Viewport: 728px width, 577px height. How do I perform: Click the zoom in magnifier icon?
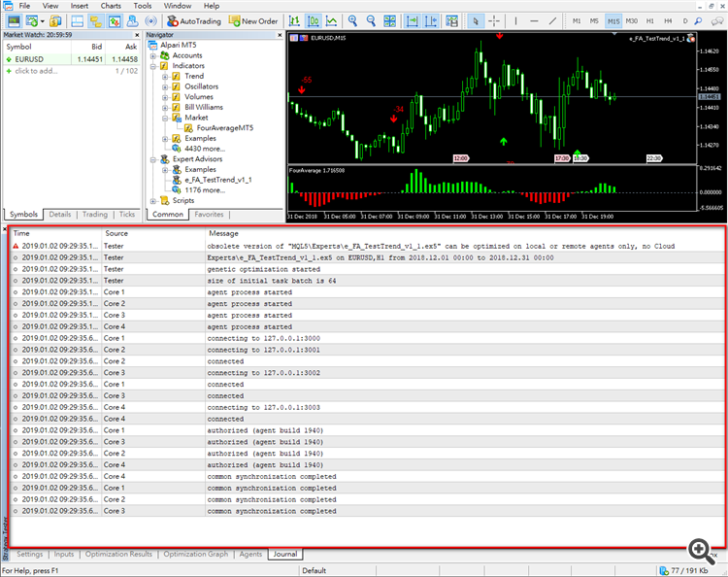353,20
